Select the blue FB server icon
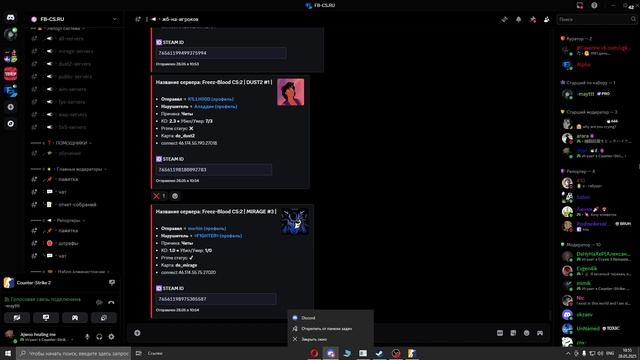Screen dimensions: 640x360 click(11, 91)
